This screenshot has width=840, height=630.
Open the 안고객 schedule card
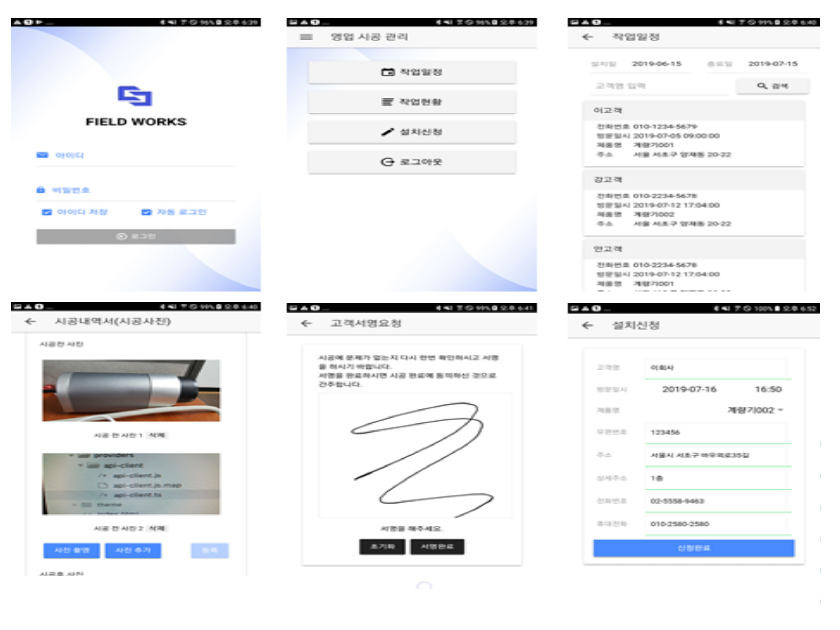[694, 266]
